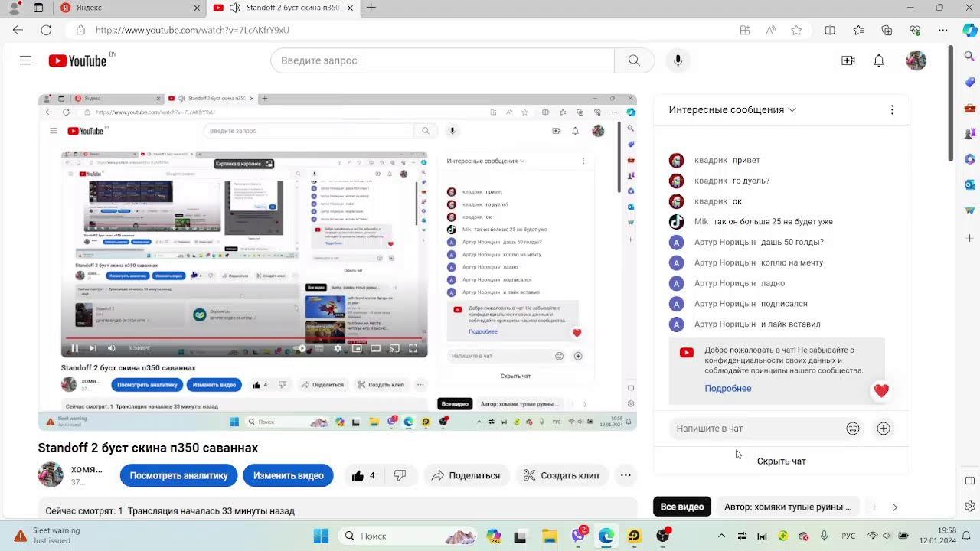Image resolution: width=980 pixels, height=551 pixels.
Task: Click the Изменить видео button
Action: pos(289,475)
